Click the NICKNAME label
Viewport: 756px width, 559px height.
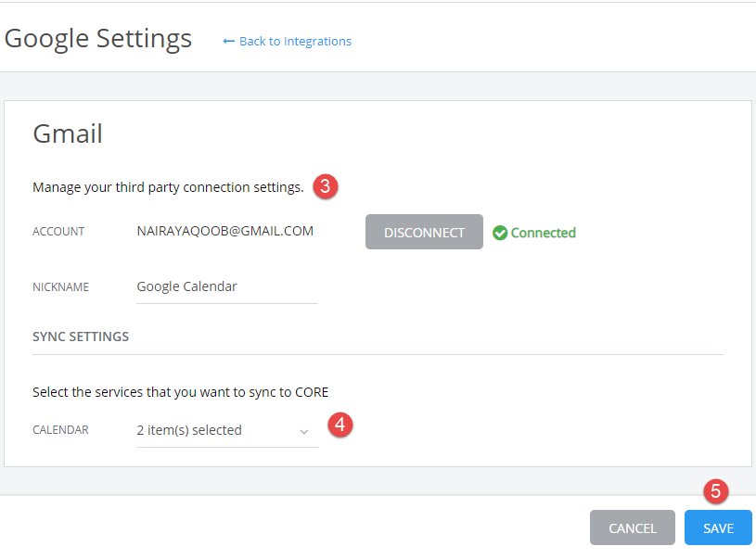click(x=60, y=287)
